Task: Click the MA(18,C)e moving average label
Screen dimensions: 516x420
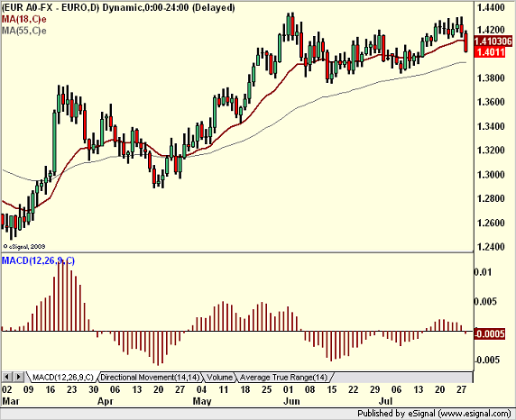Action: (x=24, y=19)
